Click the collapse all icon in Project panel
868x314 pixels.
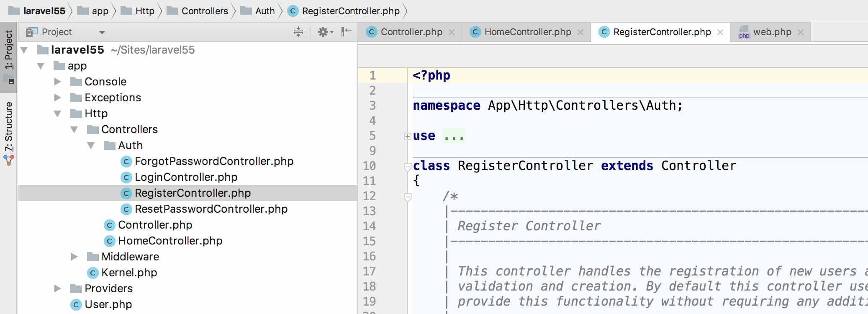[x=298, y=32]
